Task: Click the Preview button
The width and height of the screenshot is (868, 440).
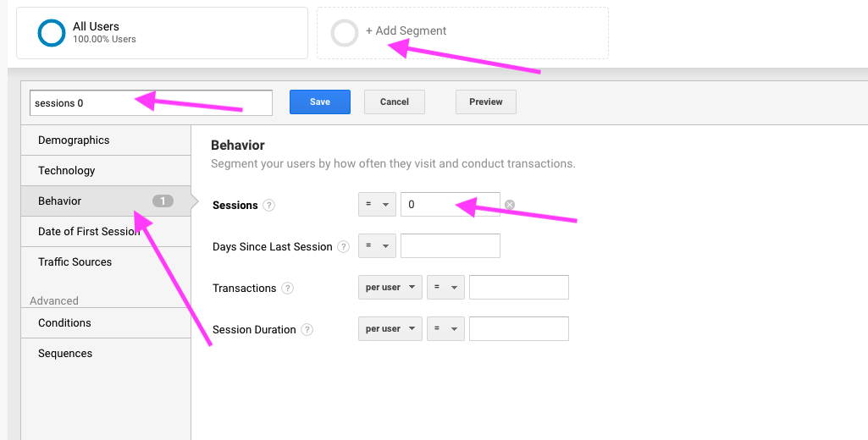Action: pyautogui.click(x=485, y=102)
